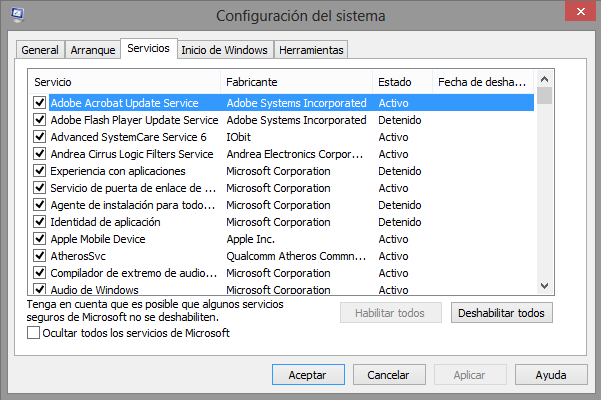601x401 pixels.
Task: Click Qualcomm Atheros Commn... manufacturer cell
Action: point(296,256)
